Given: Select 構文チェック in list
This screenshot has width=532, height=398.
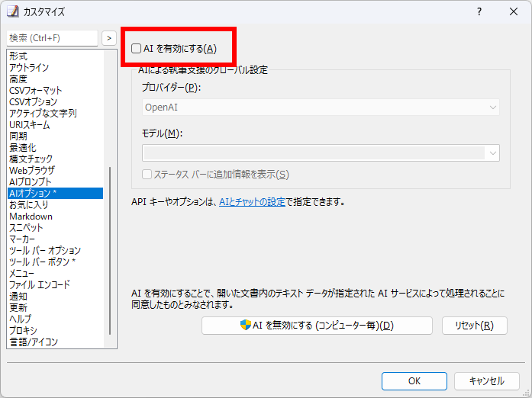Looking at the screenshot, I should [x=55, y=159].
